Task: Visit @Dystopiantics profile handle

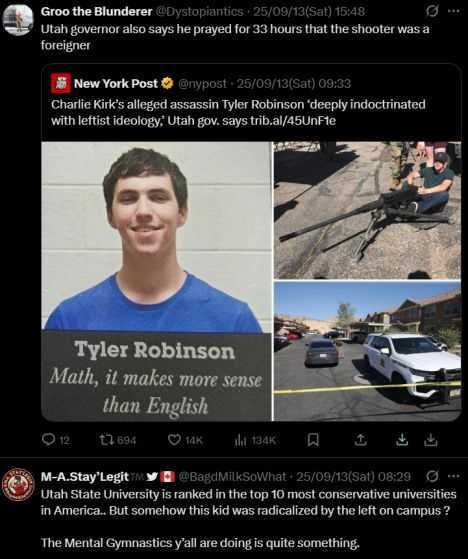Action: pyautogui.click(x=200, y=12)
